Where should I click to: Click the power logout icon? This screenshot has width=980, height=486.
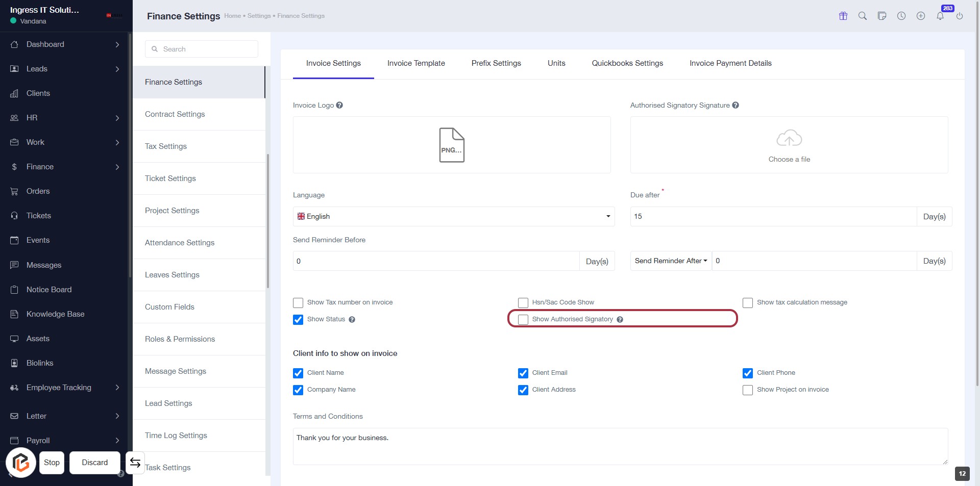[x=960, y=16]
